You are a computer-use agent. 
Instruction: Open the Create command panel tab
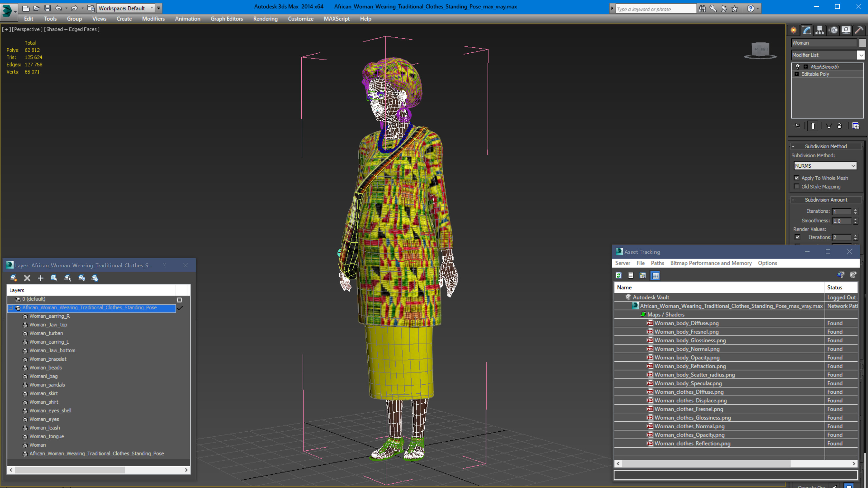pyautogui.click(x=794, y=30)
